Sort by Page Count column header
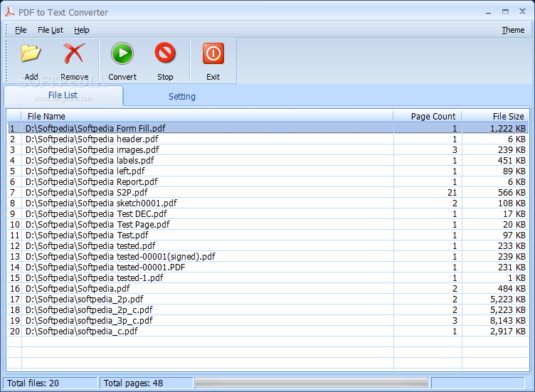This screenshot has height=392, width=535. tap(428, 117)
